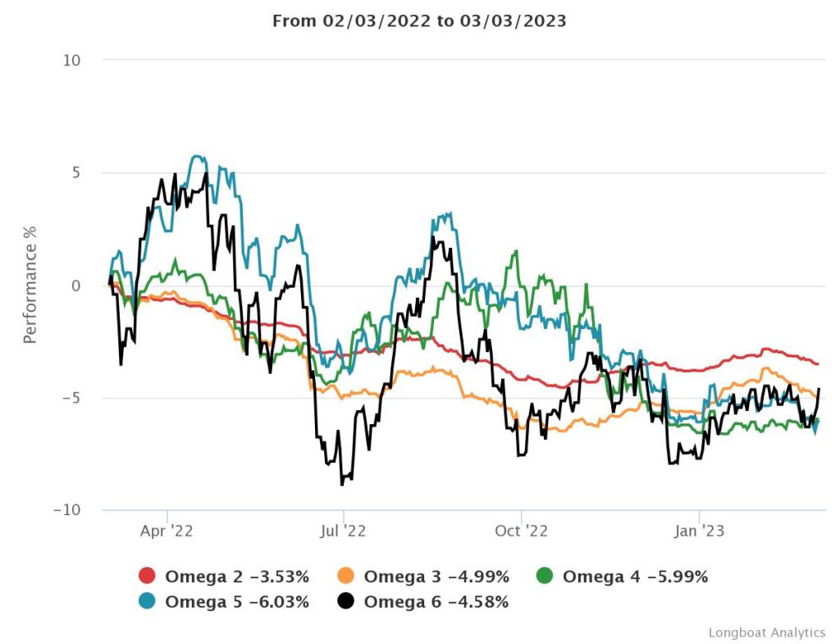The image size is (840, 644).
Task: Open the Longboat Analytics credit link
Action: 766,633
